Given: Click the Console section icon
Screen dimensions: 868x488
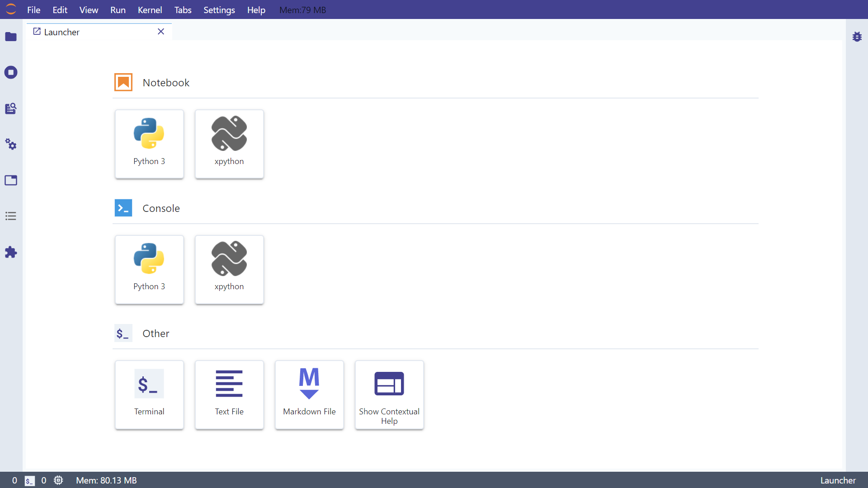Looking at the screenshot, I should (123, 208).
